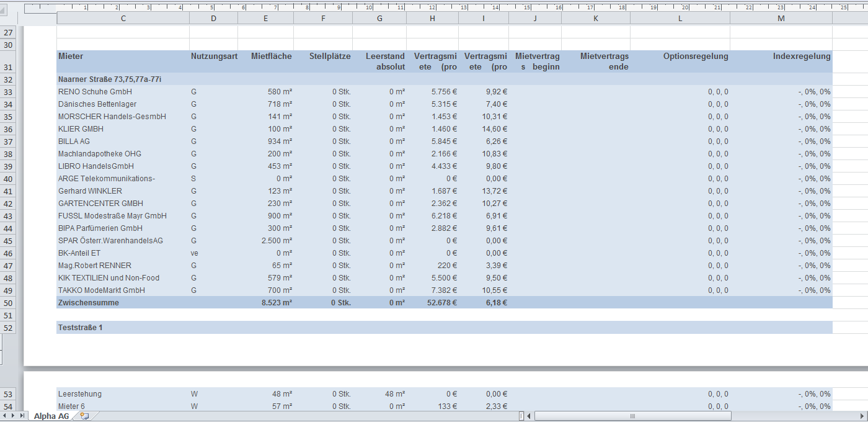The image size is (868, 422).
Task: Select row 50 header
Action: pyautogui.click(x=8, y=303)
